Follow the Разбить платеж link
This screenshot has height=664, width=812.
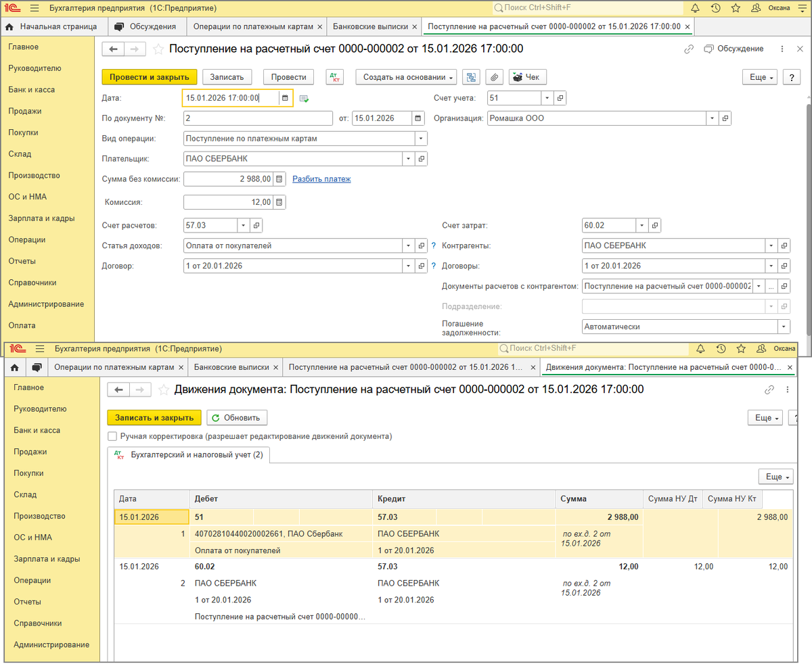[321, 179]
